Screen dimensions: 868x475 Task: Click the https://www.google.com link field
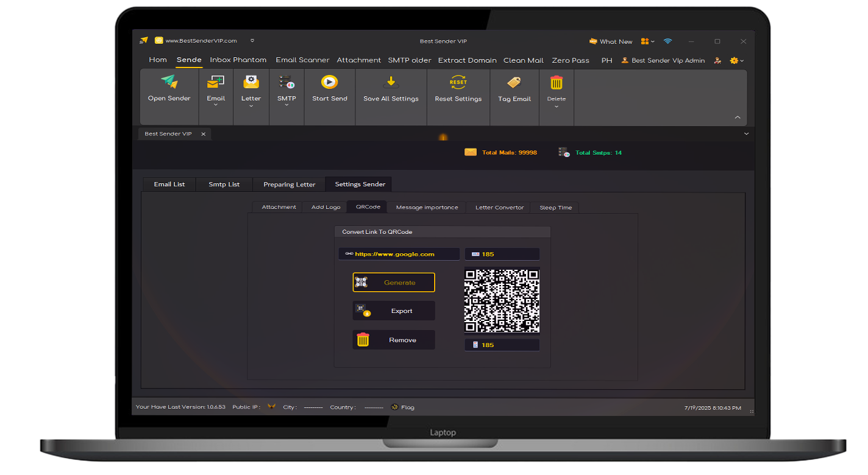click(399, 254)
